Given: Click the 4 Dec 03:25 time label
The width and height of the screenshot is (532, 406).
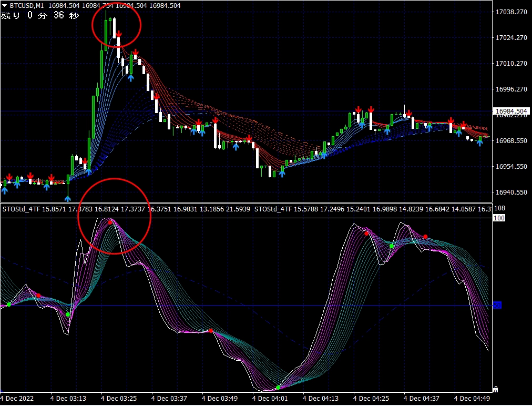Looking at the screenshot, I should 119,398.
